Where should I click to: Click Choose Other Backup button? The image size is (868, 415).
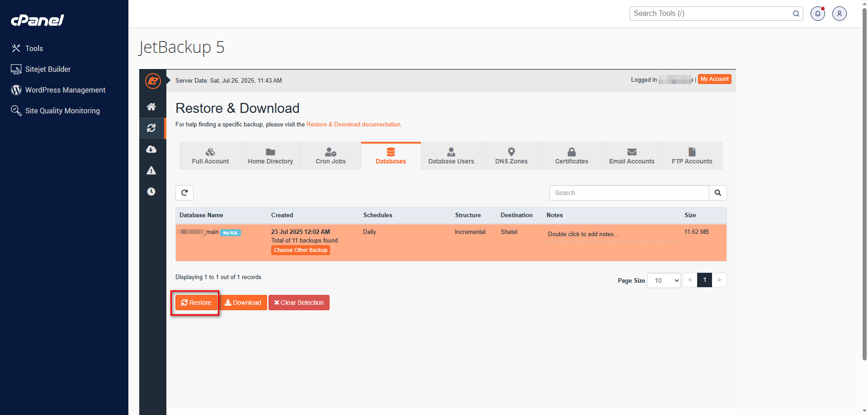tap(300, 250)
